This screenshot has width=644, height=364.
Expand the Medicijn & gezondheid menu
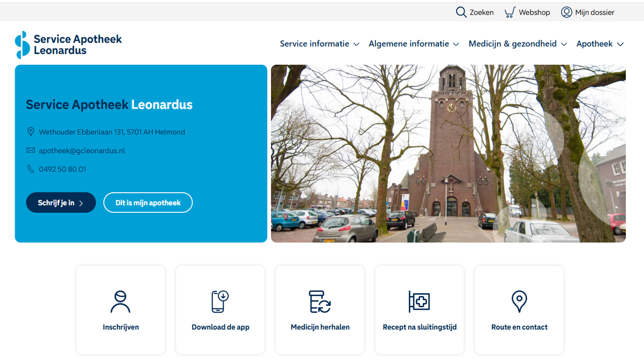point(517,44)
